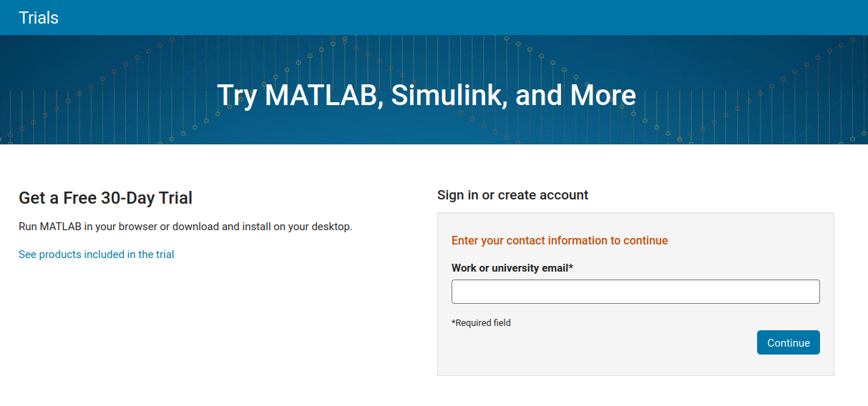Click the 'Sign in or create account' heading
Screen dimensions: 868x406
tap(512, 195)
